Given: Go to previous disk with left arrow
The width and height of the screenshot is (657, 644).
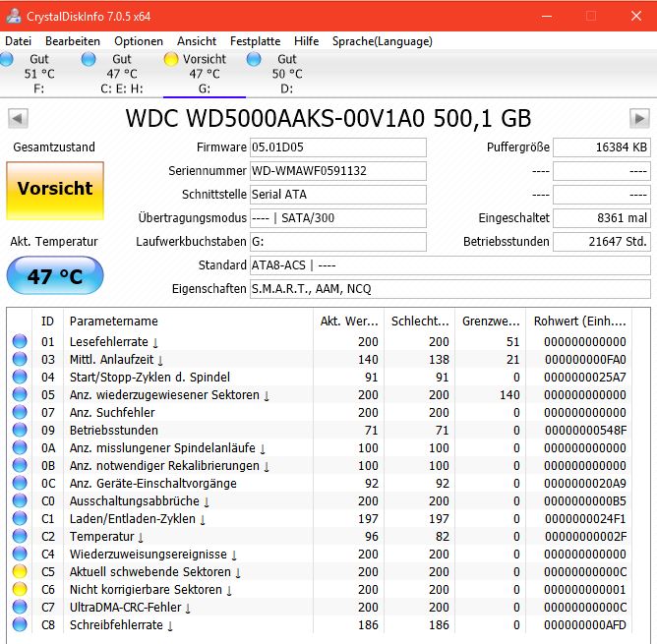Looking at the screenshot, I should (18, 119).
